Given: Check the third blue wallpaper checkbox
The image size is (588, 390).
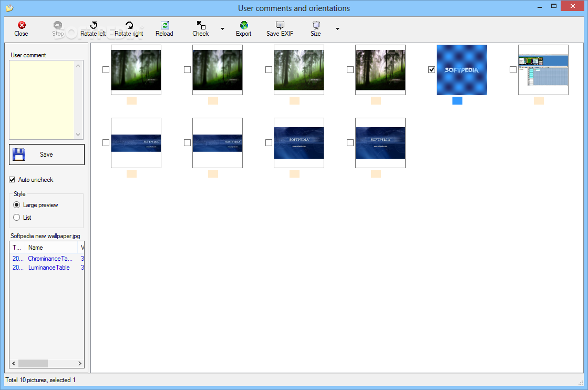Looking at the screenshot, I should click(269, 143).
